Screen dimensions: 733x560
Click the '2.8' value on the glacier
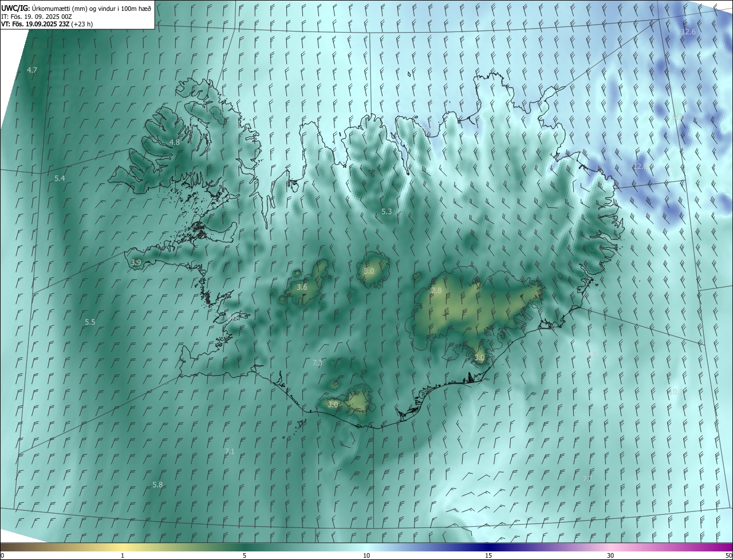coord(436,291)
